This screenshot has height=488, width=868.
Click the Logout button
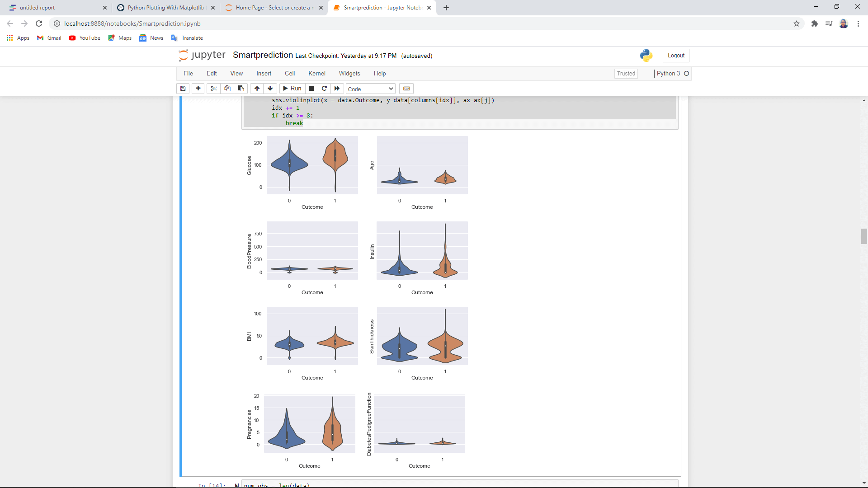676,55
